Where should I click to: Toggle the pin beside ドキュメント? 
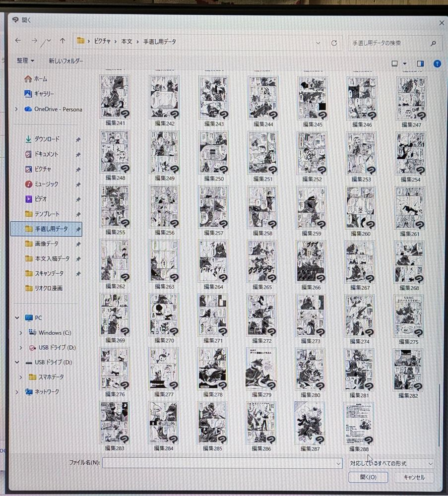(x=78, y=155)
